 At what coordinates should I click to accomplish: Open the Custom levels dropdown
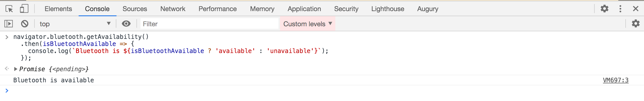coord(308,24)
